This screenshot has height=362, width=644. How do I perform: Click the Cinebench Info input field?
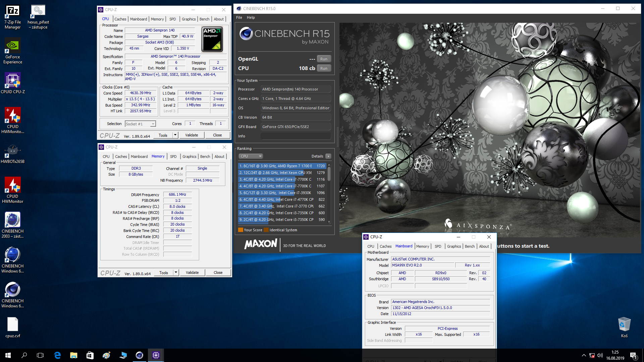click(x=296, y=136)
